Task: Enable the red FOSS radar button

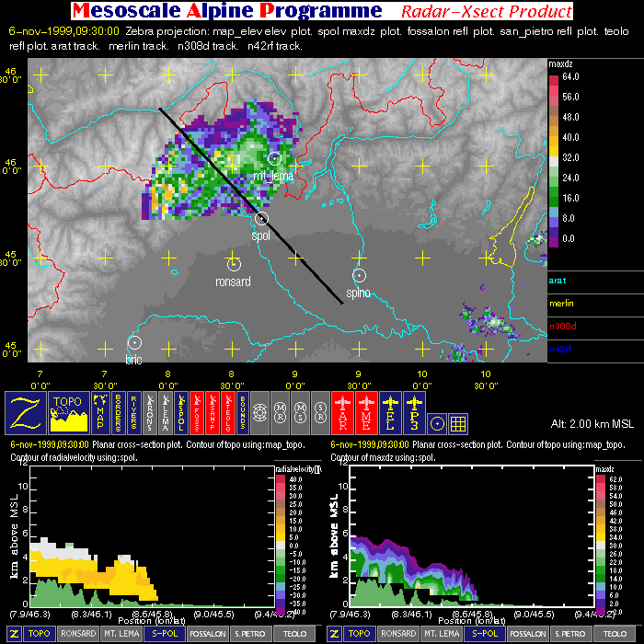Action: pos(197,413)
